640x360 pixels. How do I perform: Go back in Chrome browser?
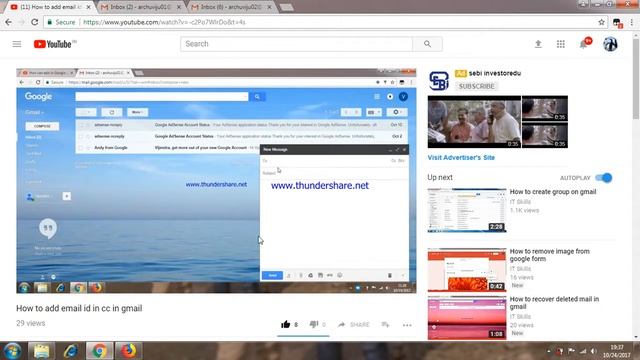click(9, 22)
